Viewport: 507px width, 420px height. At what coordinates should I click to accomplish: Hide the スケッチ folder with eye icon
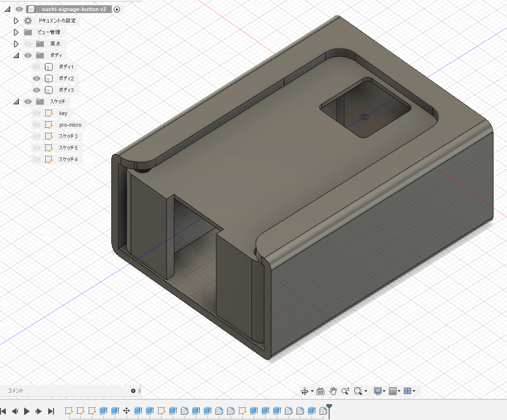click(x=28, y=102)
